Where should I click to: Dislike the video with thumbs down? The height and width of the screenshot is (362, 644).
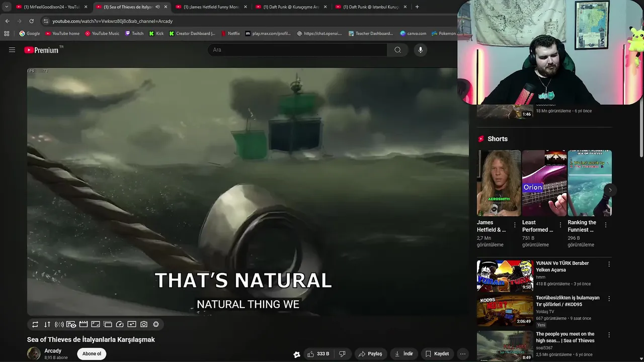click(x=342, y=354)
